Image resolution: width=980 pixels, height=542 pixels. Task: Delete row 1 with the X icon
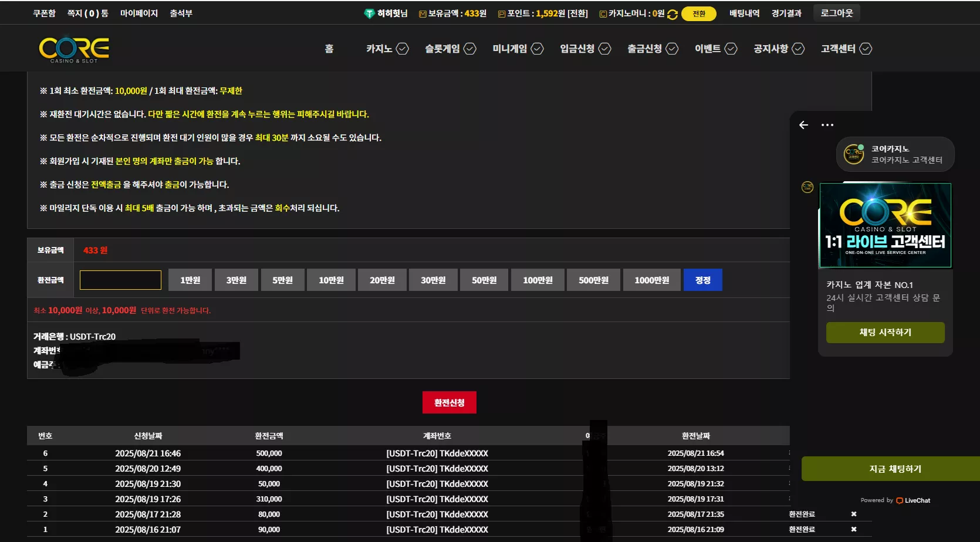(854, 530)
